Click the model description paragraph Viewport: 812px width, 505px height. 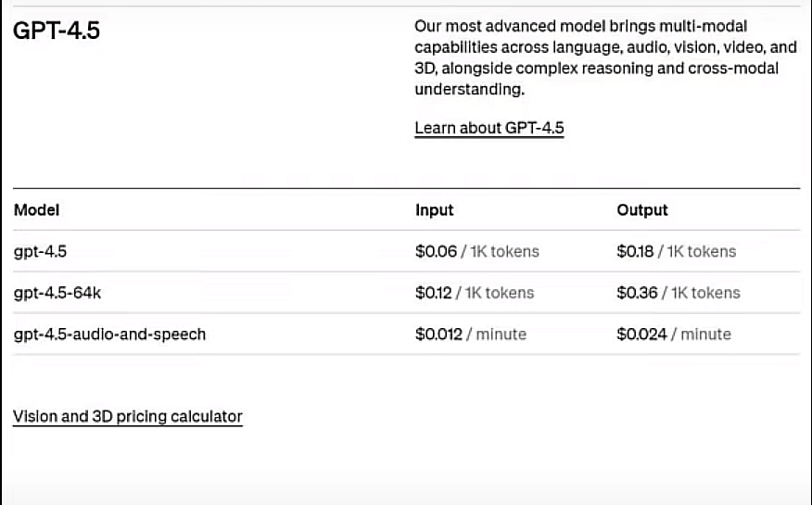[605, 57]
